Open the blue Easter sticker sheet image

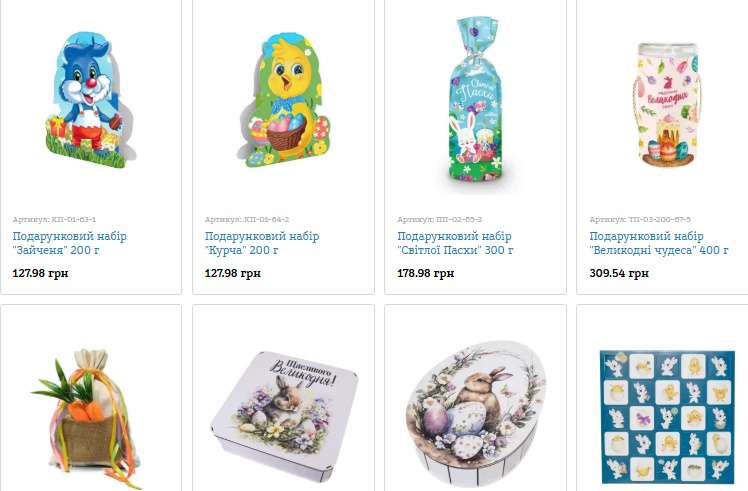click(668, 418)
